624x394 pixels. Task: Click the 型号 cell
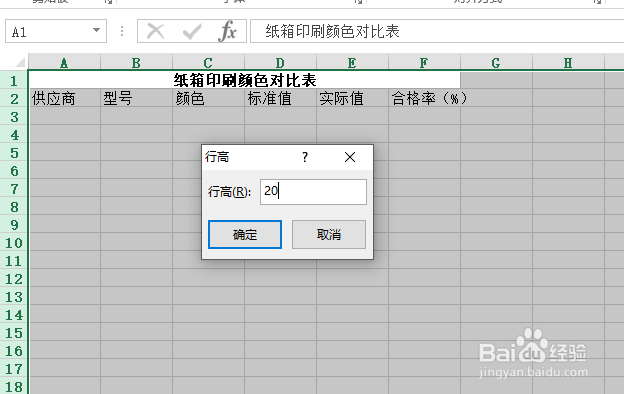pyautogui.click(x=136, y=98)
